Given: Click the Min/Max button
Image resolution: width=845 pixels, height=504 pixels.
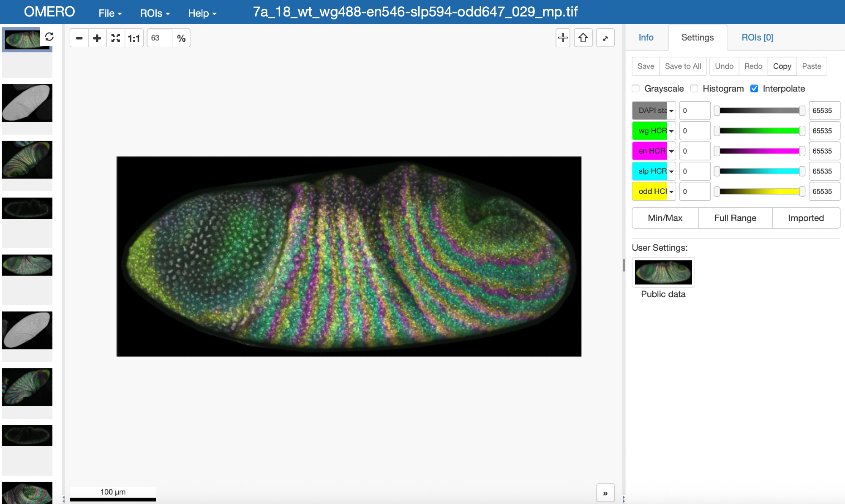Looking at the screenshot, I should pyautogui.click(x=665, y=218).
